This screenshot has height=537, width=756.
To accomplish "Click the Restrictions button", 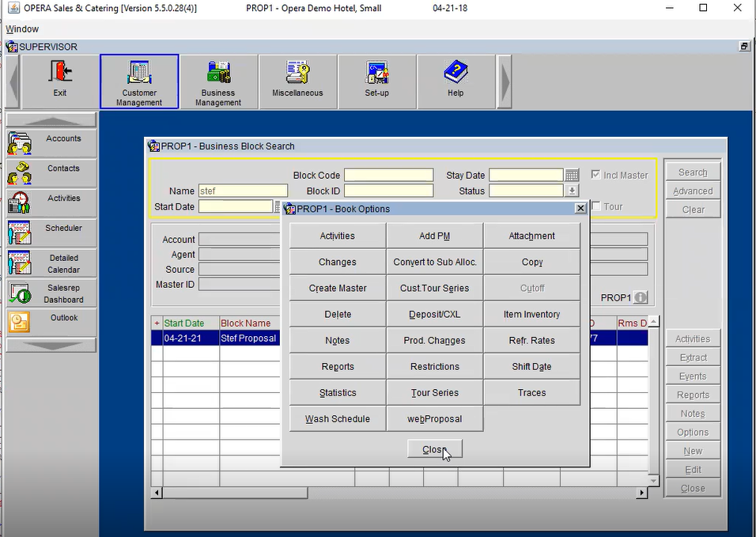I will coord(434,366).
